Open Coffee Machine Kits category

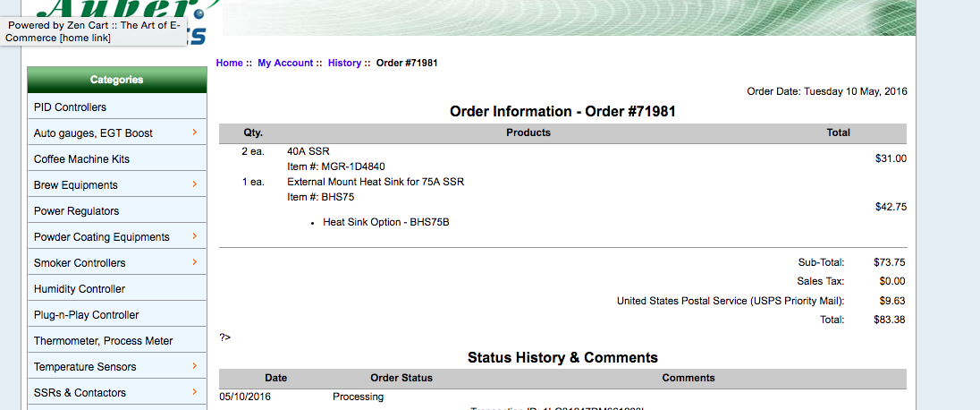pos(117,159)
